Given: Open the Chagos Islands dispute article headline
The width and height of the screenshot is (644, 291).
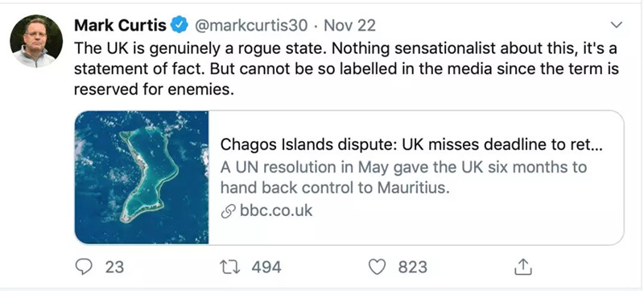Looking at the screenshot, I should click(411, 144).
